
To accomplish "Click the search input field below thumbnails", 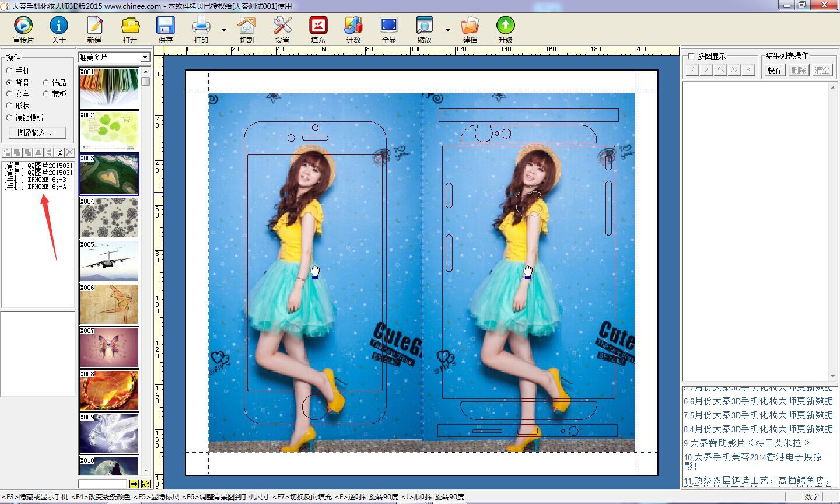I will (x=103, y=484).
